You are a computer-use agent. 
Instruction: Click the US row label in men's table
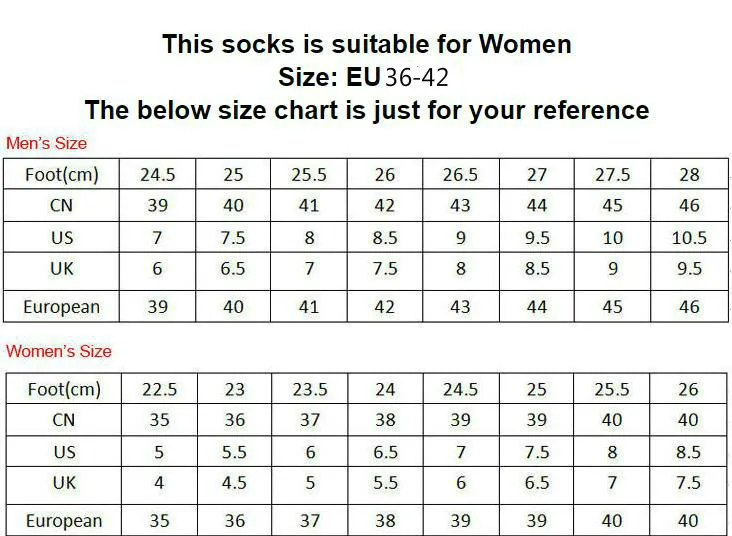pyautogui.click(x=63, y=238)
